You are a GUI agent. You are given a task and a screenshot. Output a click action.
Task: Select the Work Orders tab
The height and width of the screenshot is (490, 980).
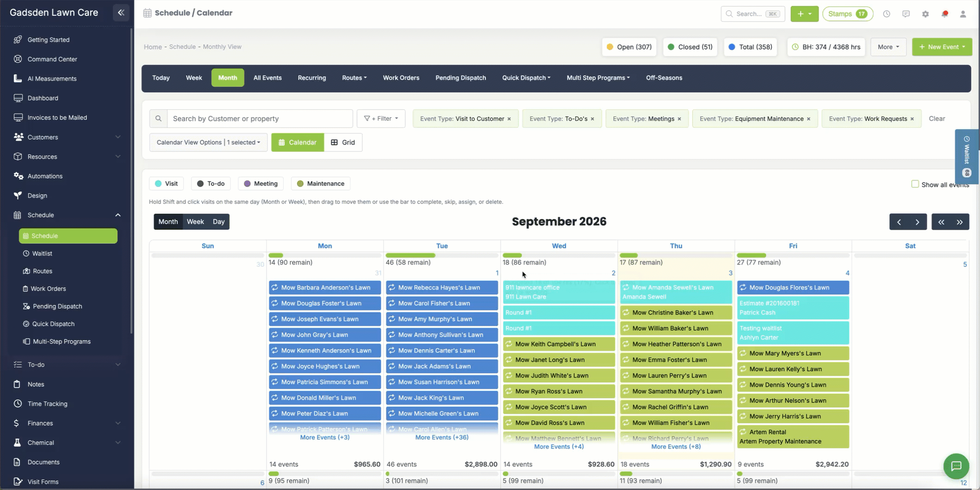tap(401, 78)
